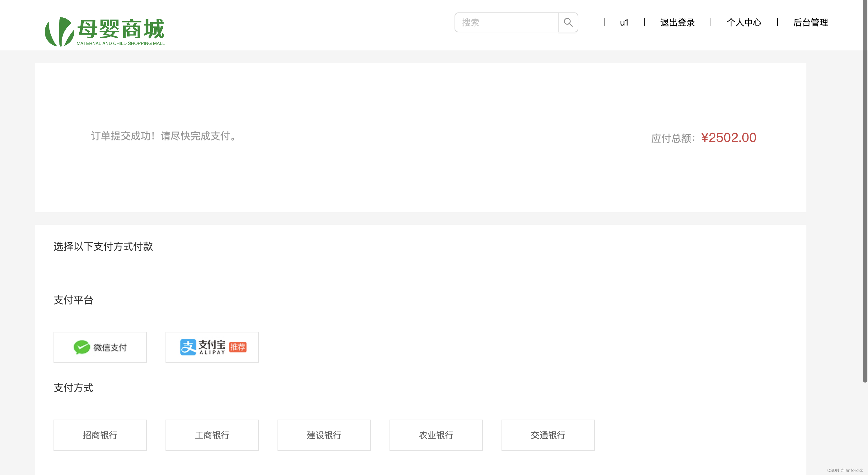Select 支付宝 Alipay payment option

coord(212,347)
